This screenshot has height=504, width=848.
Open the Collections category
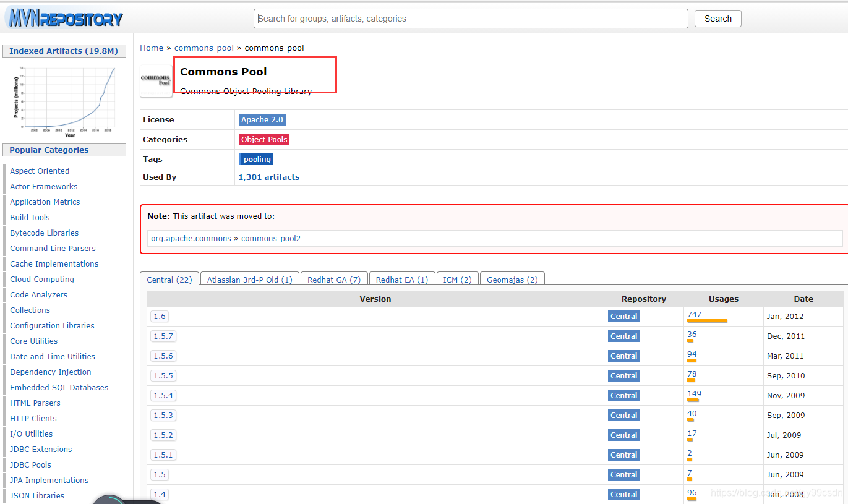pyautogui.click(x=30, y=310)
